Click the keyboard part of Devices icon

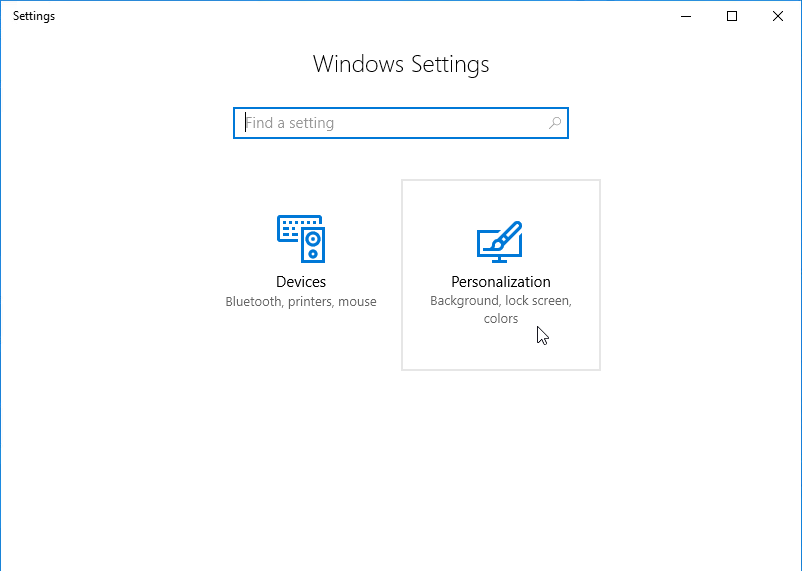pos(294,228)
